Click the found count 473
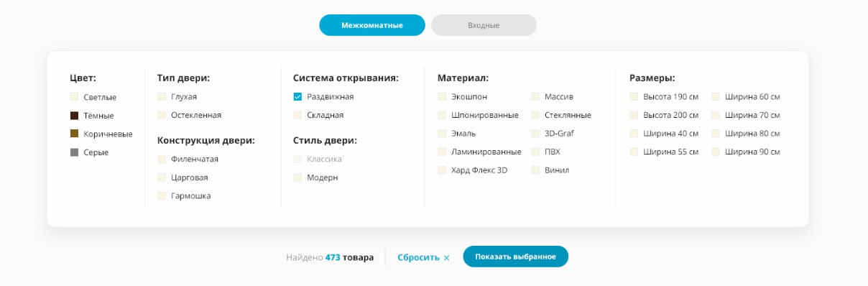The image size is (868, 286). [x=333, y=257]
